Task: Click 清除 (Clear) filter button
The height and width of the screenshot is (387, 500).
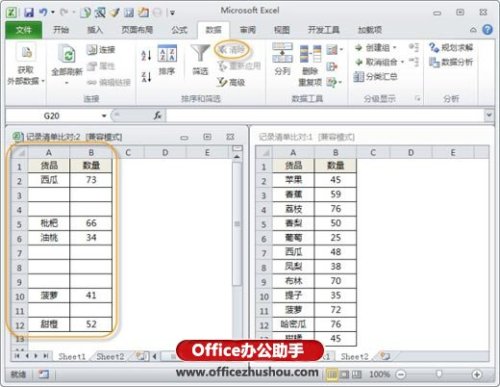Action: [x=232, y=50]
